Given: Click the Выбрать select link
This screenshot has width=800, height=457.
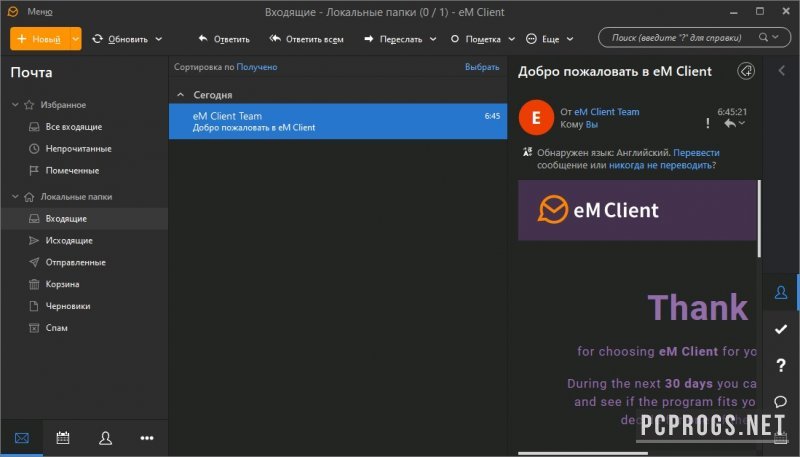Looking at the screenshot, I should [x=482, y=67].
